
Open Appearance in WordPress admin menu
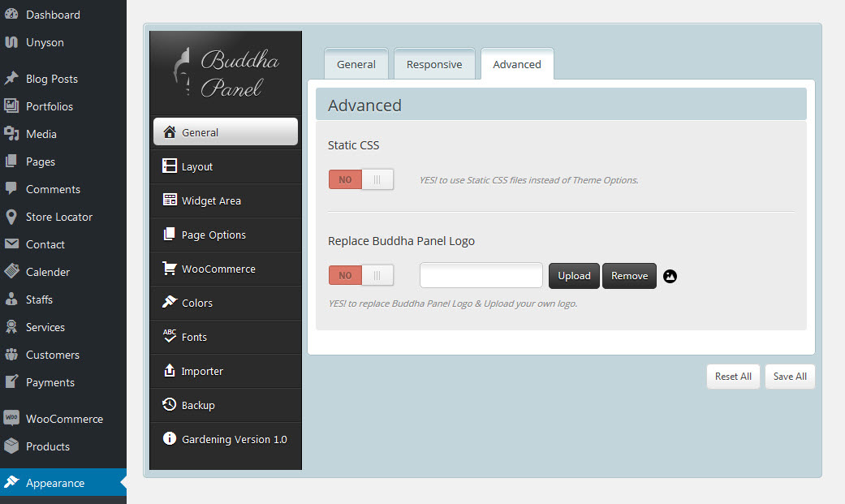(63, 482)
